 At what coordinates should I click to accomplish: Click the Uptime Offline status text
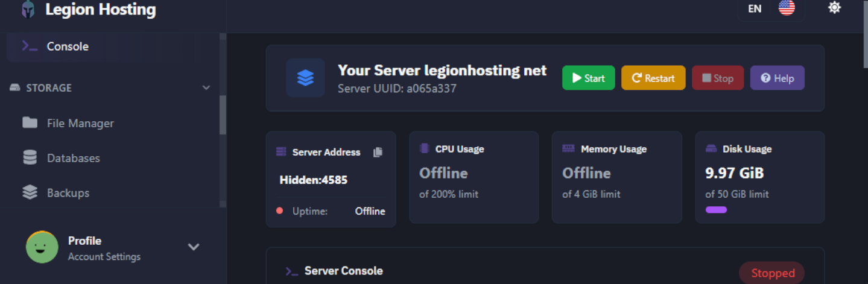(370, 211)
